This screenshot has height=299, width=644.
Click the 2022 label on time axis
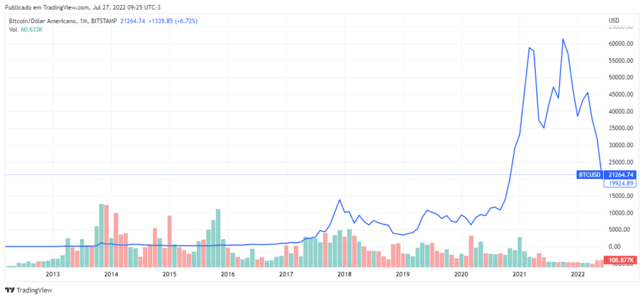pyautogui.click(x=577, y=275)
